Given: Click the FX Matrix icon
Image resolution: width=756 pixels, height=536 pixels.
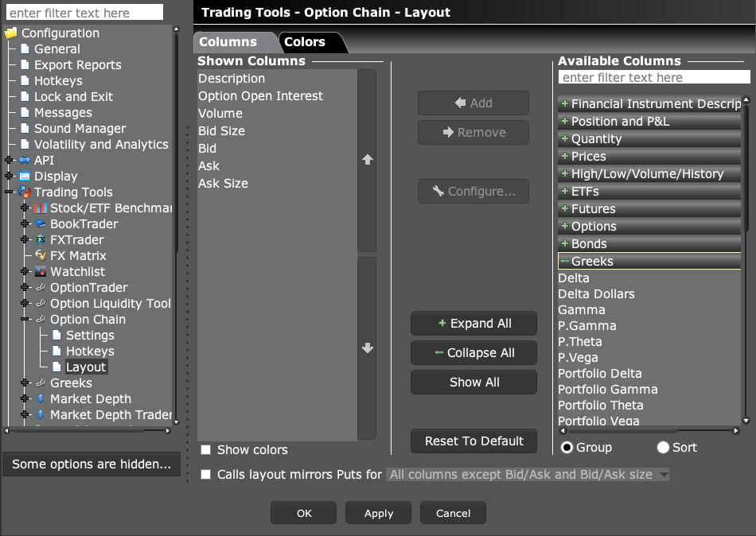Looking at the screenshot, I should click(41, 255).
